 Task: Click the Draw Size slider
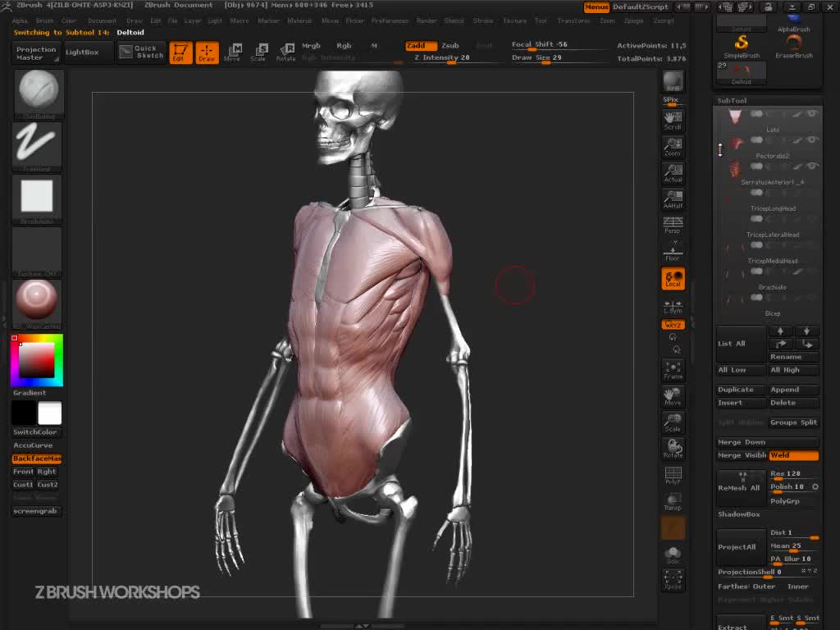(x=559, y=58)
